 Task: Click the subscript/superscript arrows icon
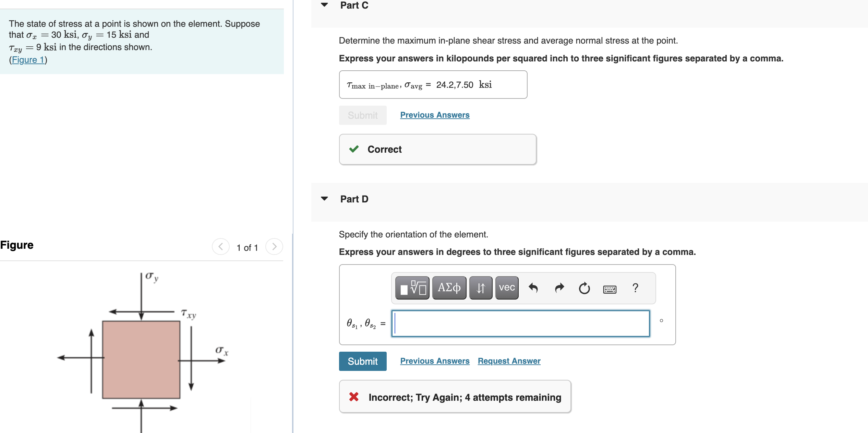480,288
